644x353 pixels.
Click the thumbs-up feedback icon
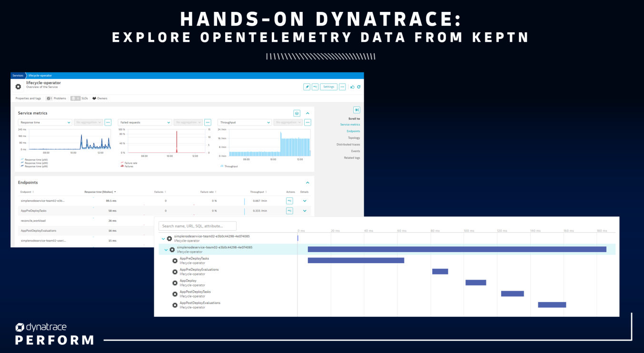point(353,87)
